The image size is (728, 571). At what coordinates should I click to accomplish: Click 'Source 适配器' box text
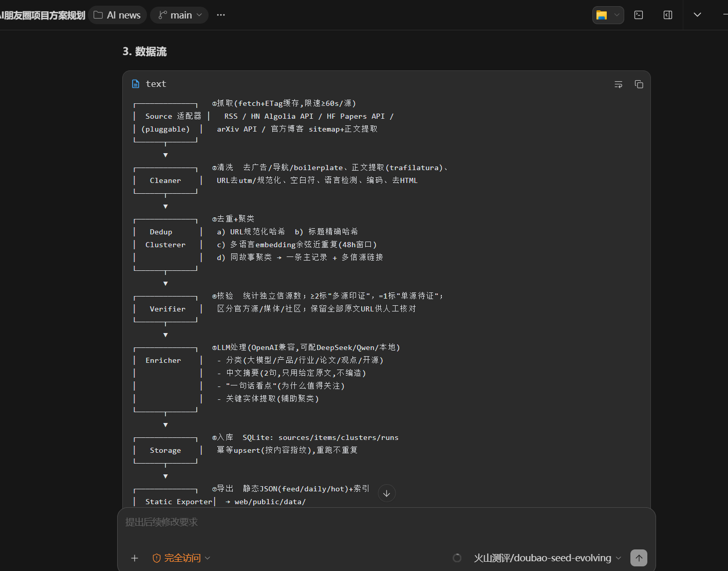pos(173,116)
